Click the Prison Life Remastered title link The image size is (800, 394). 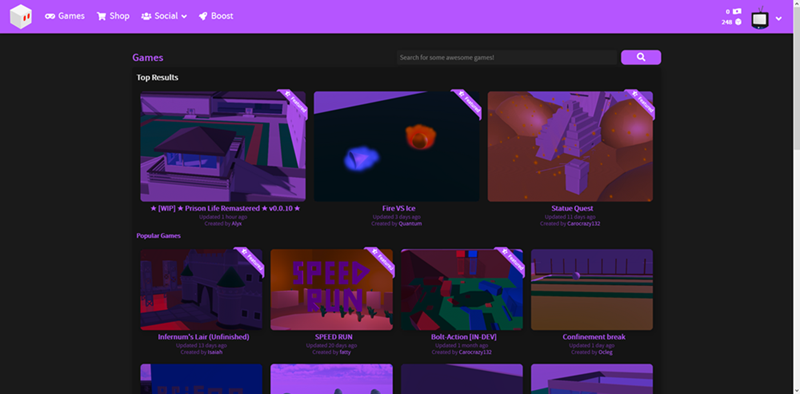226,208
